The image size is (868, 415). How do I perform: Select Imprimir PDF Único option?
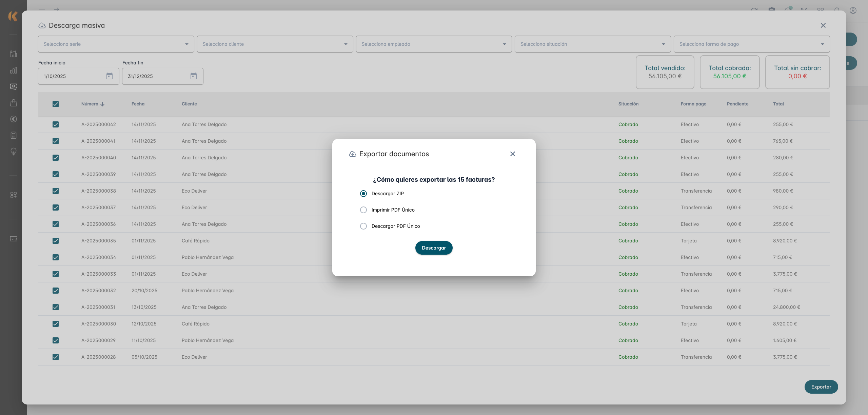pyautogui.click(x=363, y=210)
